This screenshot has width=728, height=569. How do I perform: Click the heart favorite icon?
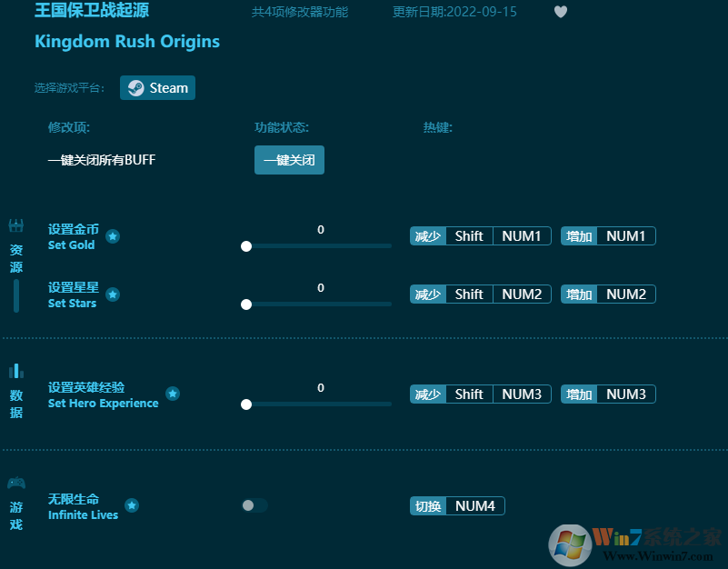[x=561, y=12]
